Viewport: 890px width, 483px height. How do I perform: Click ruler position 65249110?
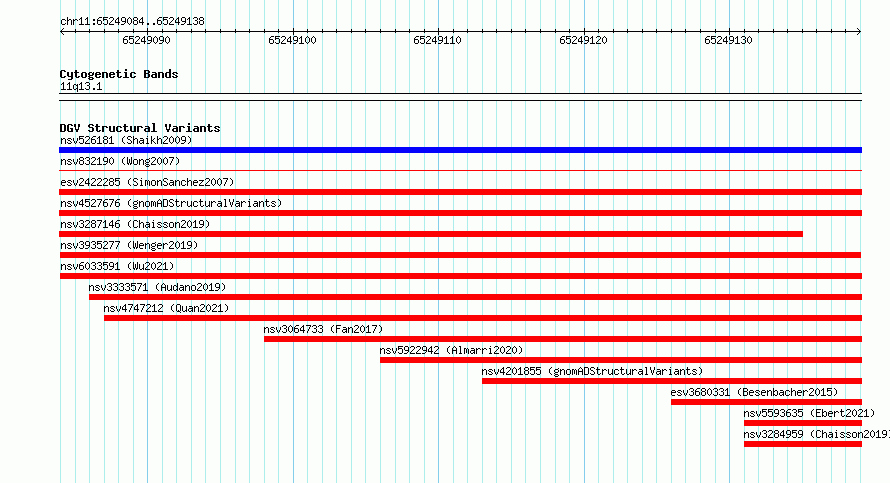click(438, 40)
